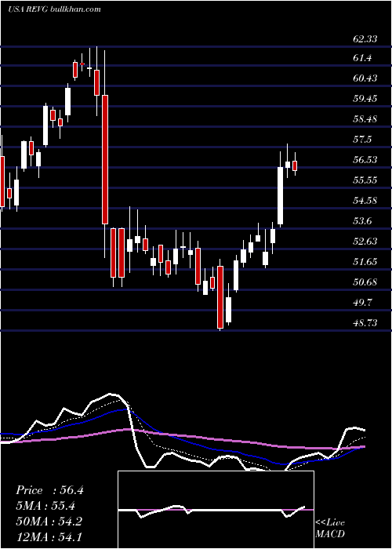
Task: Select the 54.58 price axis label
Action: [365, 201]
